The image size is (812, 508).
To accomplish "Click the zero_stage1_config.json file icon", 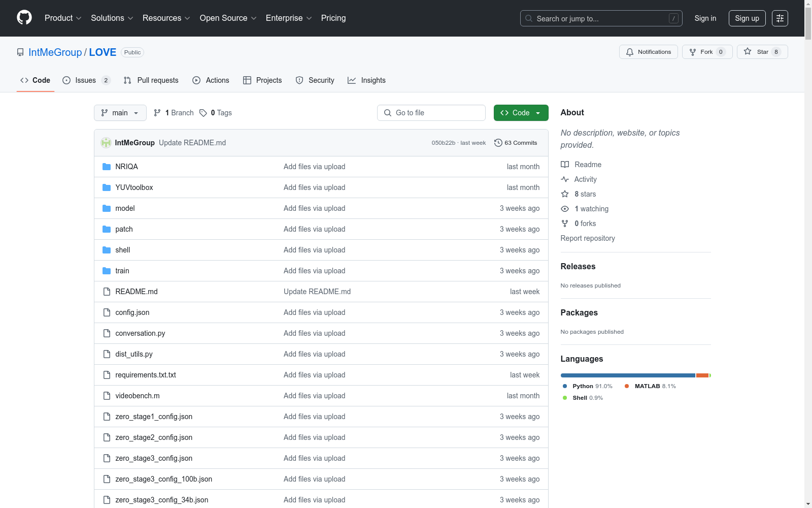I will pyautogui.click(x=107, y=417).
